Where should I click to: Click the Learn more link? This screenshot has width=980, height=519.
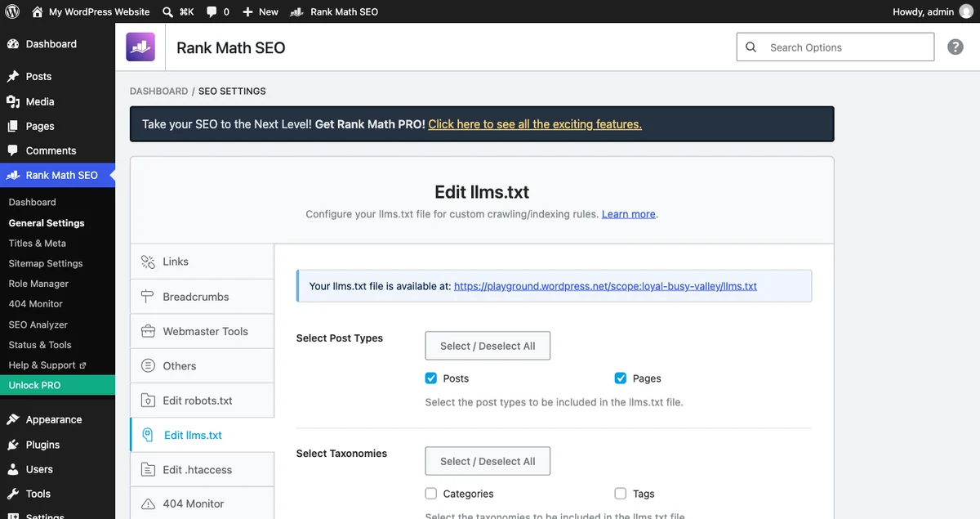point(629,214)
